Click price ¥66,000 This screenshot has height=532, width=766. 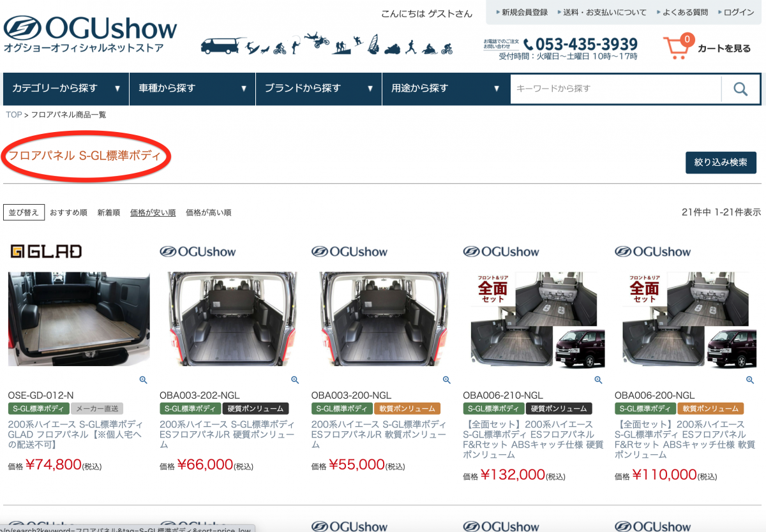point(206,465)
